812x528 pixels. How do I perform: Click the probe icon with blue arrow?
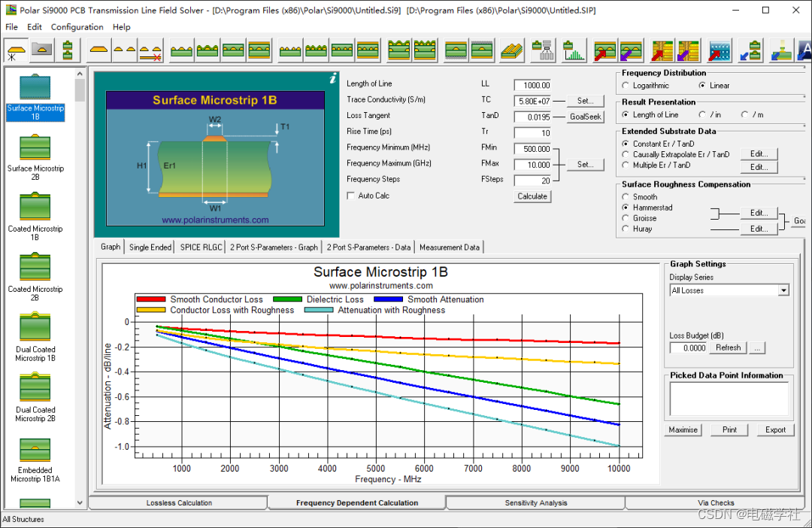click(781, 51)
